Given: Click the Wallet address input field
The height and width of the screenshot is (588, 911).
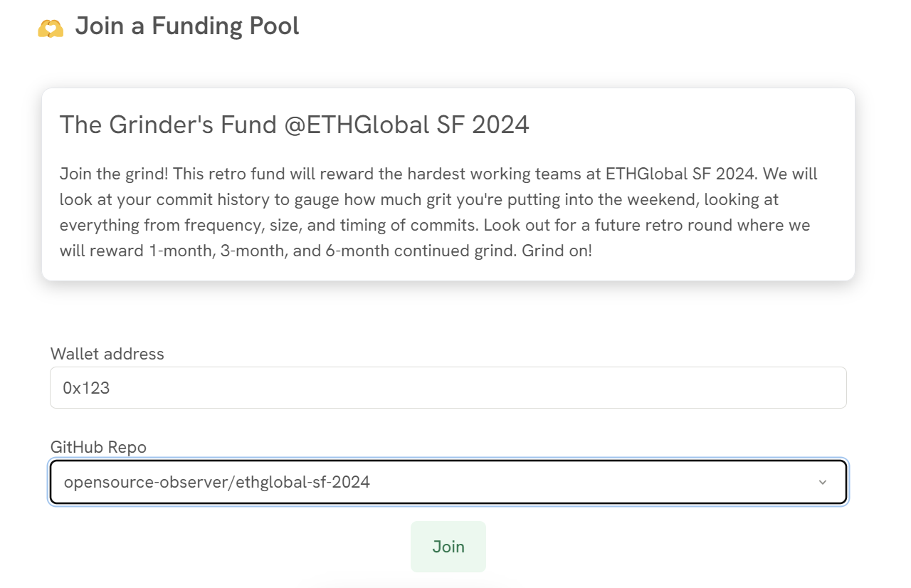Looking at the screenshot, I should pyautogui.click(x=448, y=388).
